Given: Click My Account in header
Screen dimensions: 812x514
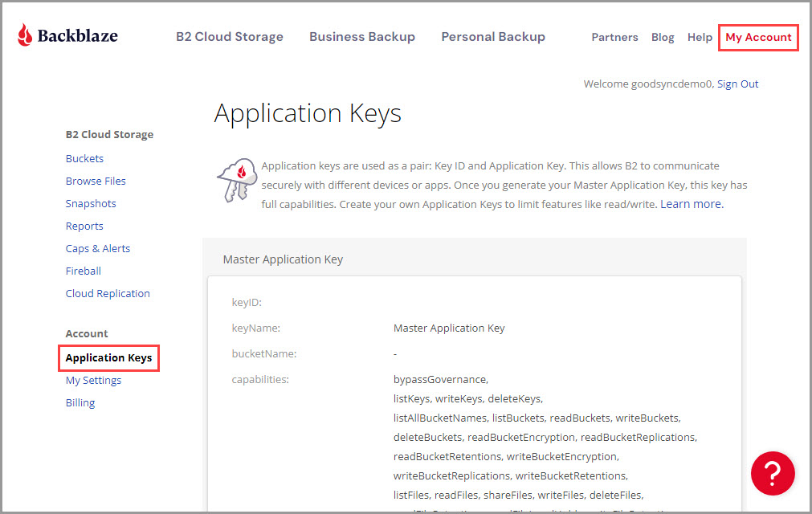Looking at the screenshot, I should coord(758,37).
